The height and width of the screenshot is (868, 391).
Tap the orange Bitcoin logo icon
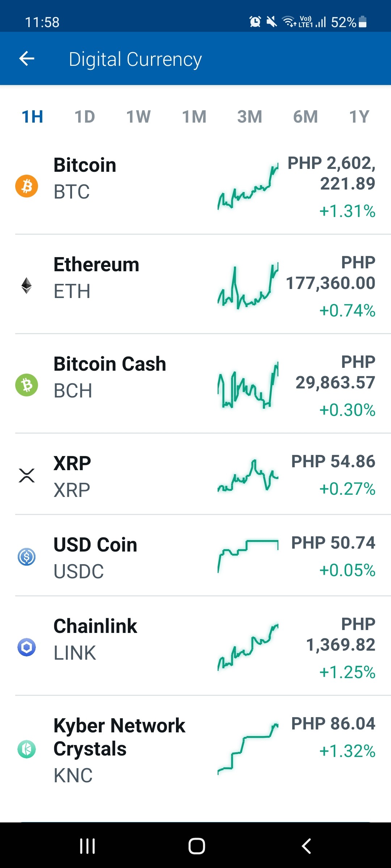click(x=27, y=186)
